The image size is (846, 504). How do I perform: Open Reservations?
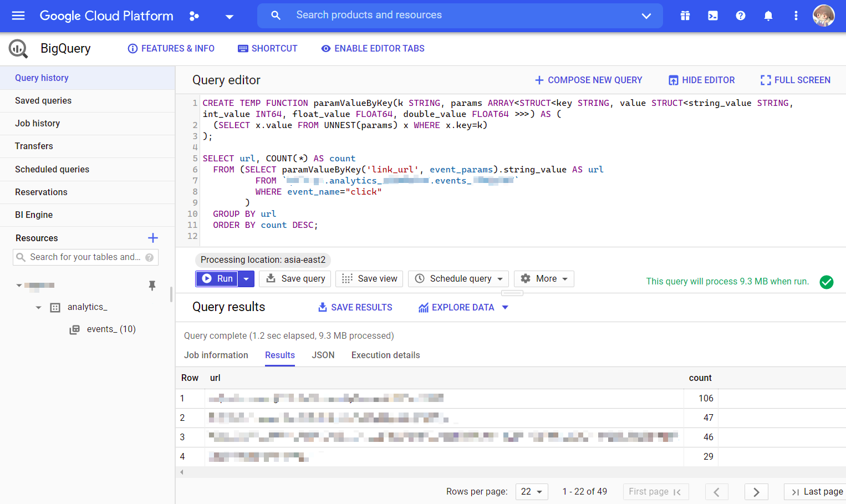click(88, 192)
